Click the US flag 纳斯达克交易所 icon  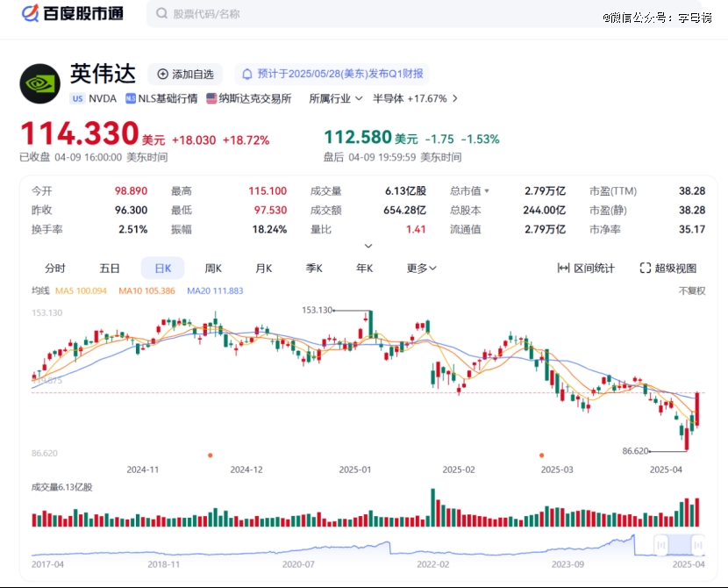[211, 98]
